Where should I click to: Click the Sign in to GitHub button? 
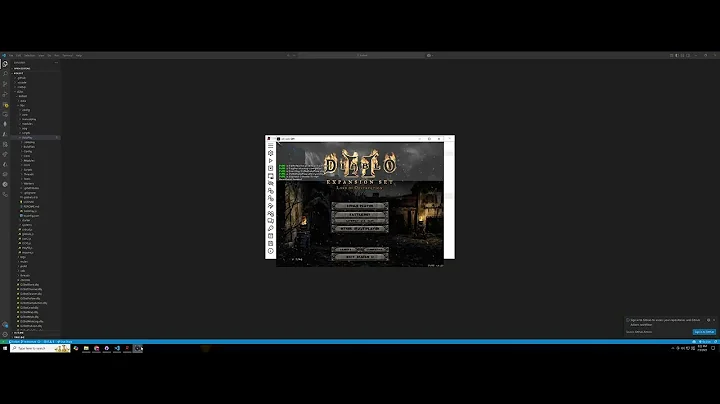tap(704, 331)
